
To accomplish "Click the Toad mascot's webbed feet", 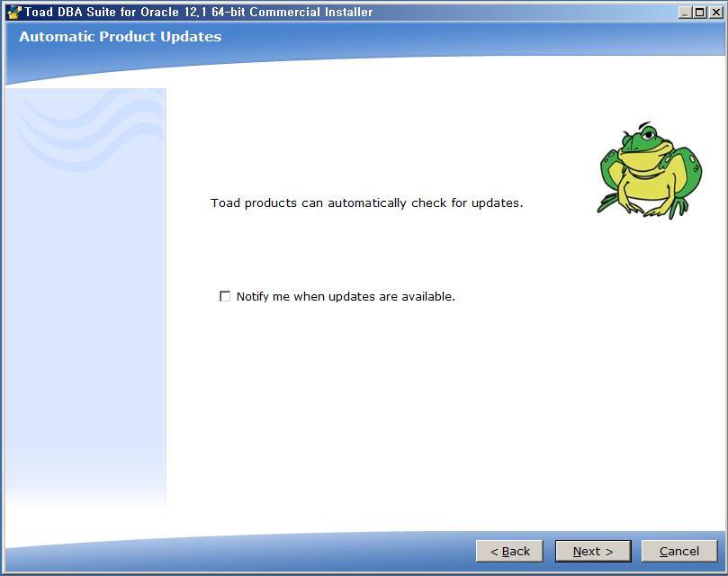I will coord(641,209).
